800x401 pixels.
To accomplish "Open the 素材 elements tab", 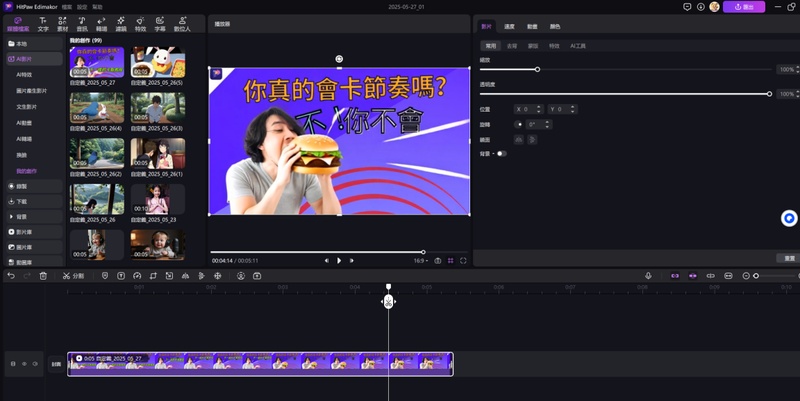I will (62, 24).
